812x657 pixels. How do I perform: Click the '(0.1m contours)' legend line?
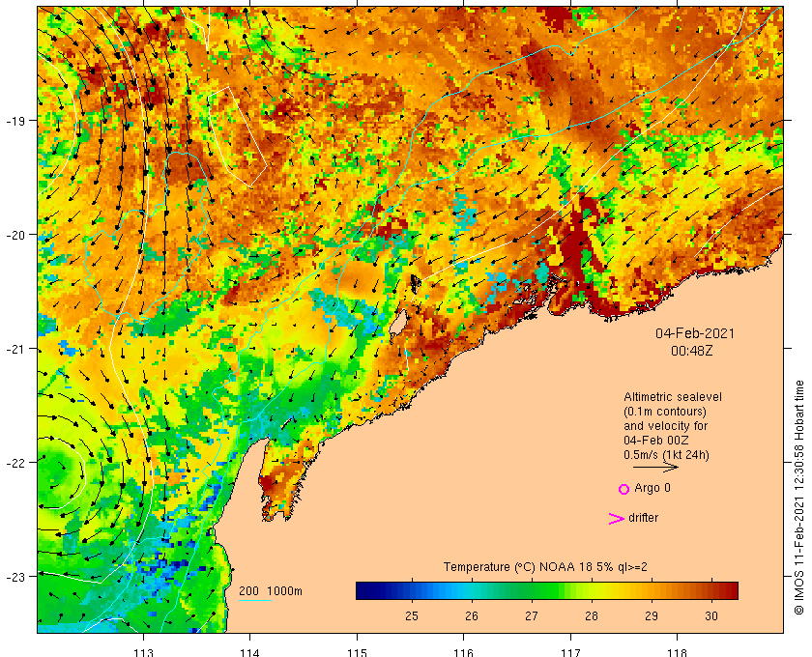(x=665, y=412)
